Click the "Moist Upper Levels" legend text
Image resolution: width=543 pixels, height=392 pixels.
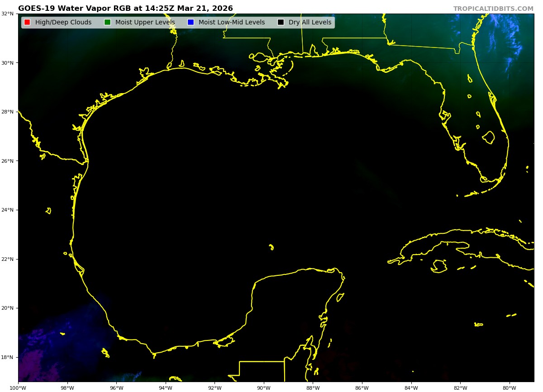145,23
